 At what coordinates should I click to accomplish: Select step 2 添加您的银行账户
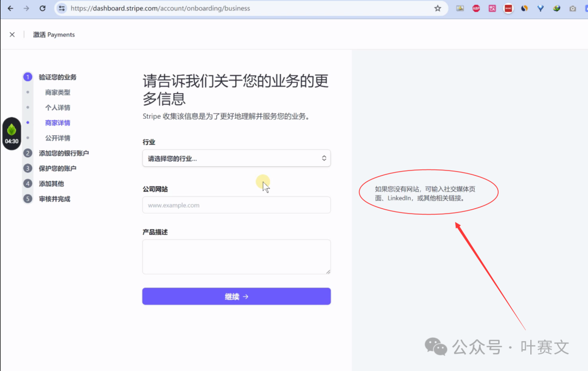pyautogui.click(x=64, y=154)
